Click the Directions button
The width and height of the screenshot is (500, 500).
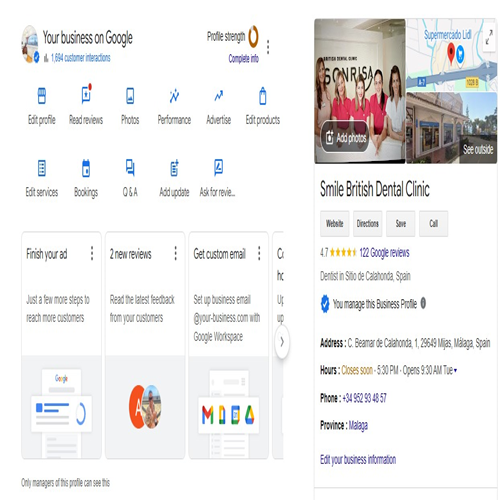coord(368,223)
